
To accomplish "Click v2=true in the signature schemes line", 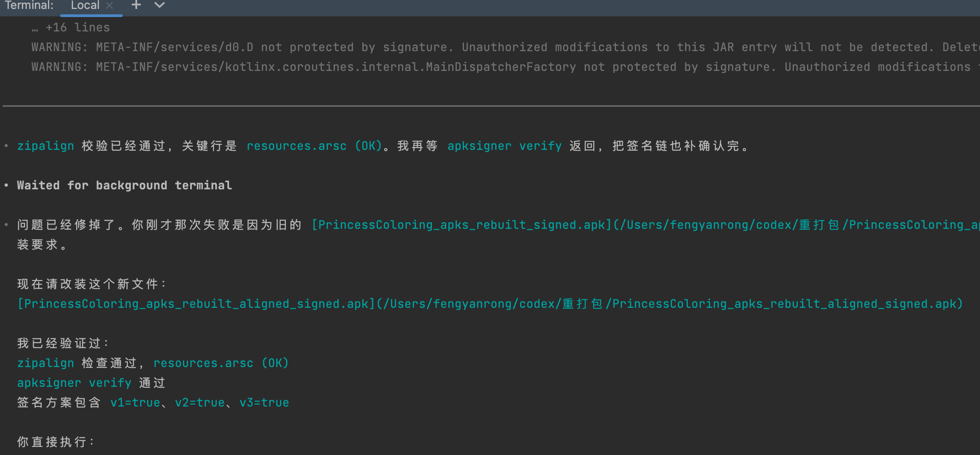I will click(199, 402).
